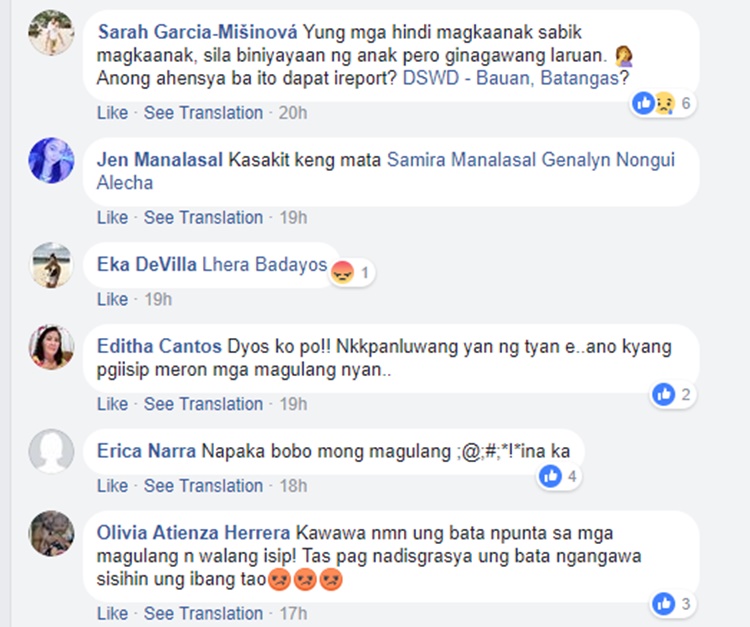Screen dimensions: 750x627
Task: Open Olivia Atienza Herrera's profile name
Action: (193, 533)
